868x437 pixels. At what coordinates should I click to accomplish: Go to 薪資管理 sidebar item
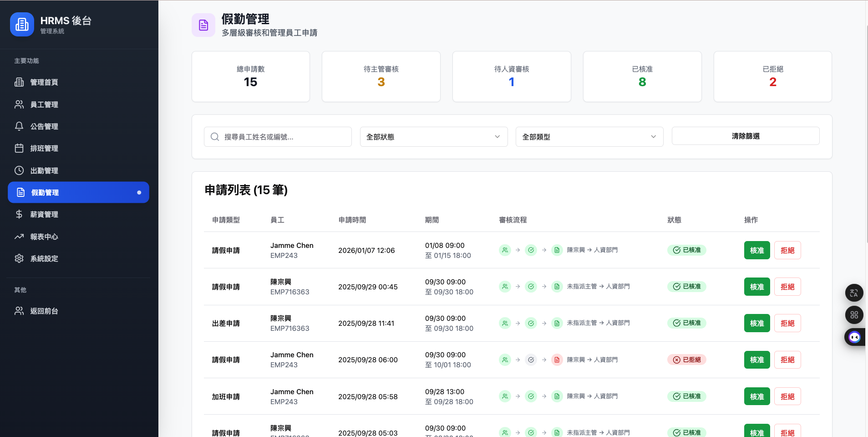(x=44, y=214)
